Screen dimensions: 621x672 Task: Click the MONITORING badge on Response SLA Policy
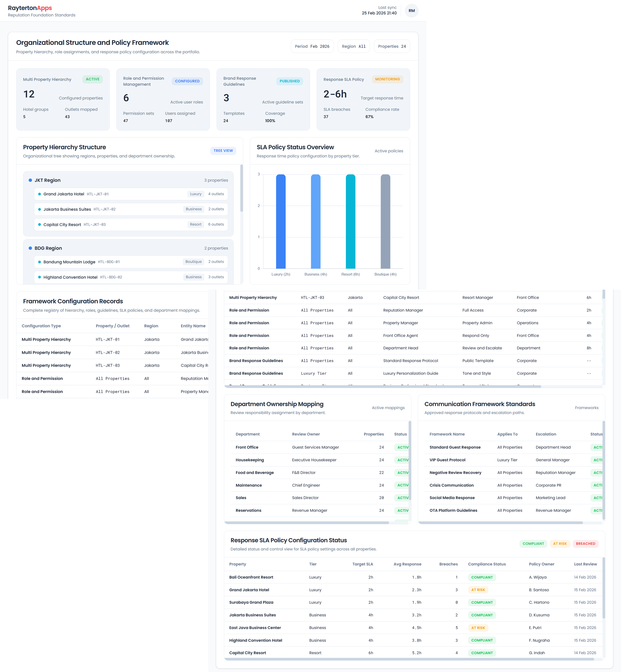point(387,79)
